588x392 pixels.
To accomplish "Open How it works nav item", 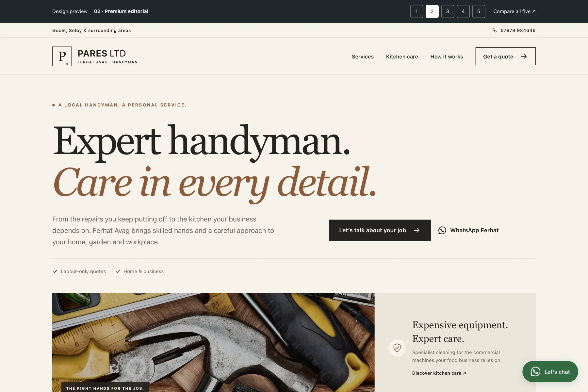I will coord(447,57).
